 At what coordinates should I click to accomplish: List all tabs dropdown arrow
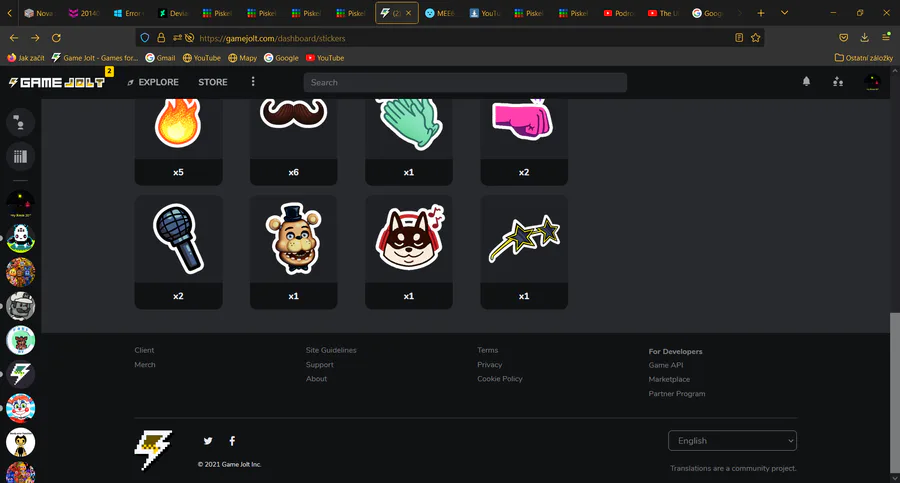click(784, 13)
